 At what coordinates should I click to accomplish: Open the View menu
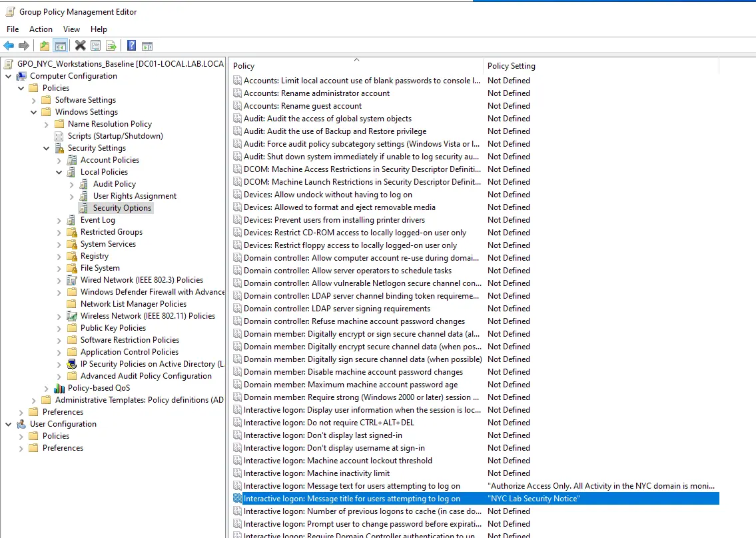[x=71, y=29]
